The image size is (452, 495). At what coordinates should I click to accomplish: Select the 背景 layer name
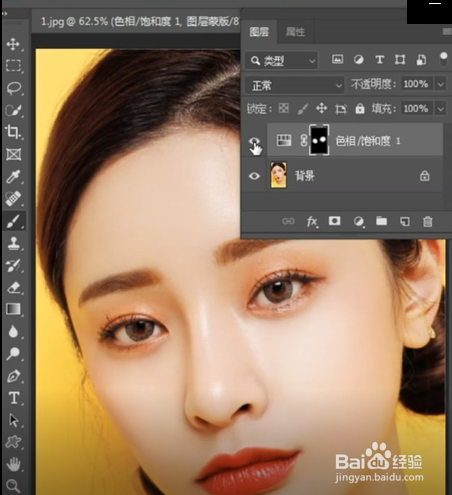pyautogui.click(x=305, y=176)
